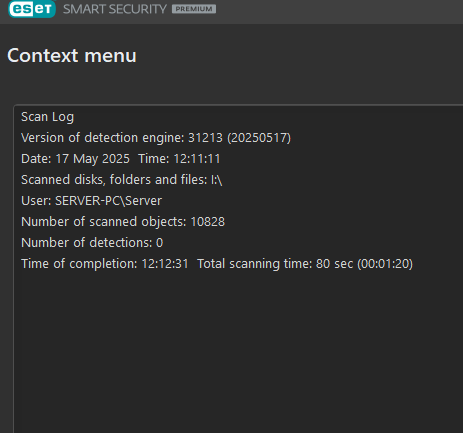463x433 pixels.
Task: Click the User: SERVER-PC\Server line
Action: (91, 201)
